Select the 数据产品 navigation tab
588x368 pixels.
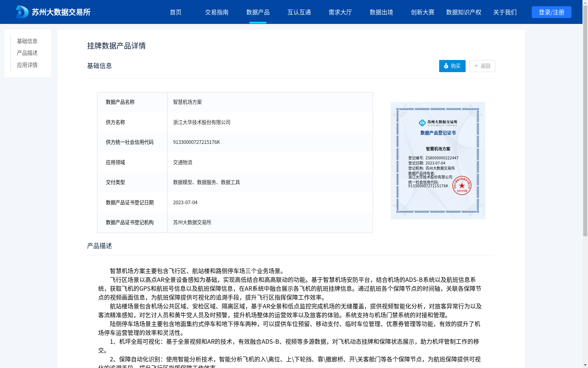pos(258,12)
